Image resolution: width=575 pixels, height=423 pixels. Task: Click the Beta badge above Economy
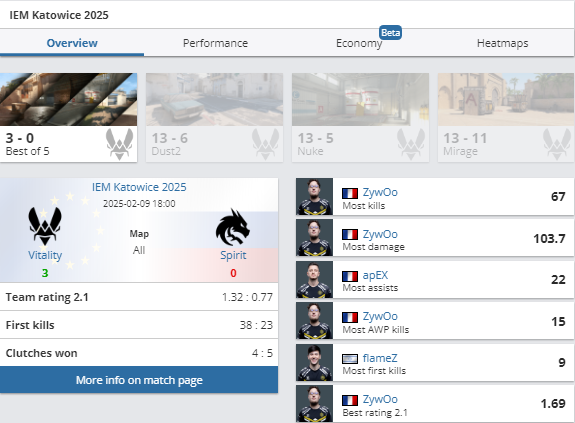390,33
